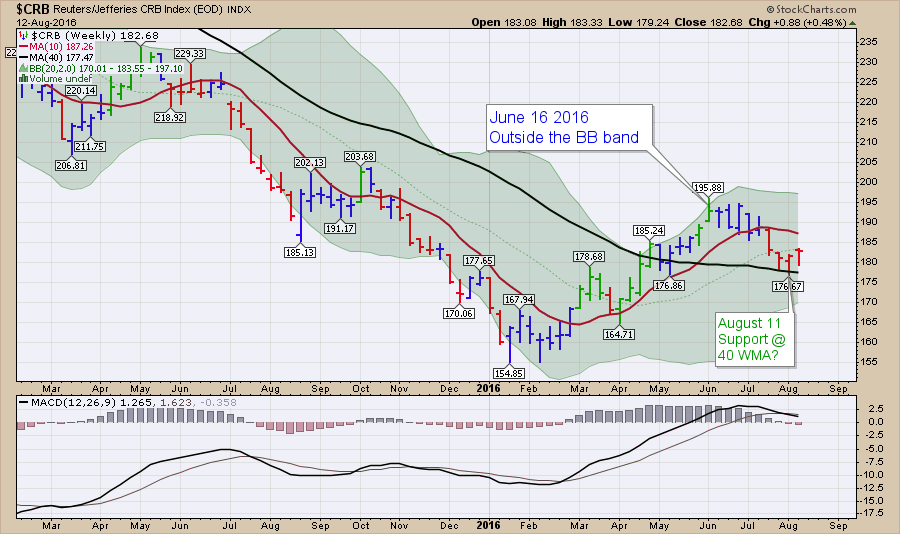Click the June 16 2016 annotation box

(569, 127)
